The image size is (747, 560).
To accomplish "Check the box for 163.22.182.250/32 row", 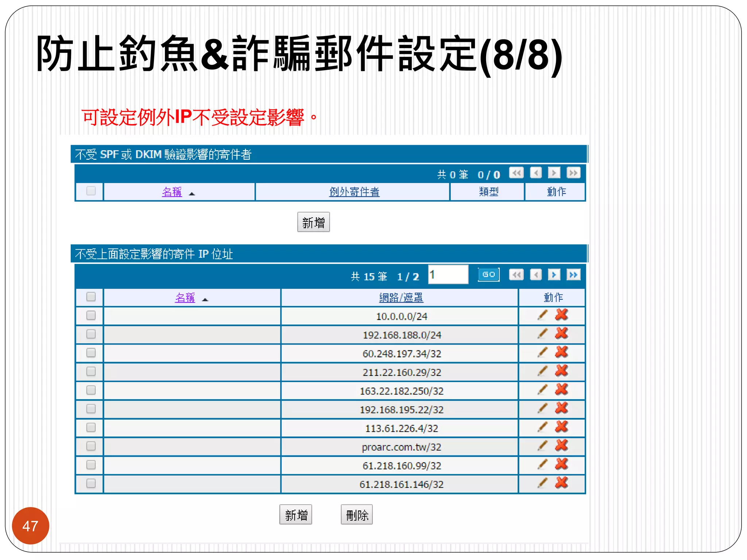I will pos(91,390).
